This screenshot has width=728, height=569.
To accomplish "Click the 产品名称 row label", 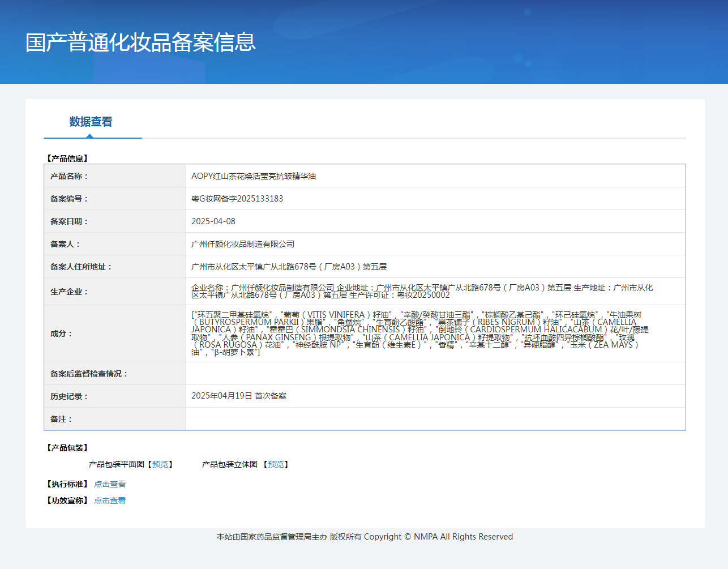I will 69,176.
